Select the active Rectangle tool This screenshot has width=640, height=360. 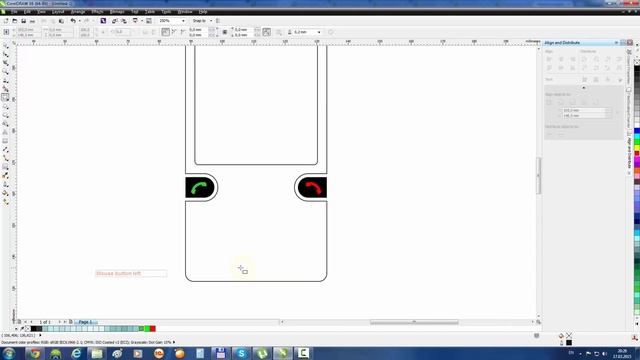[x=5, y=97]
